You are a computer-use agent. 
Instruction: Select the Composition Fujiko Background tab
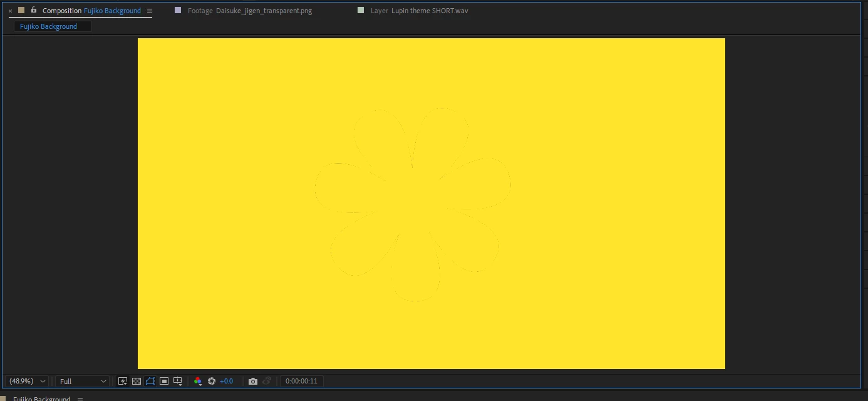tap(91, 11)
